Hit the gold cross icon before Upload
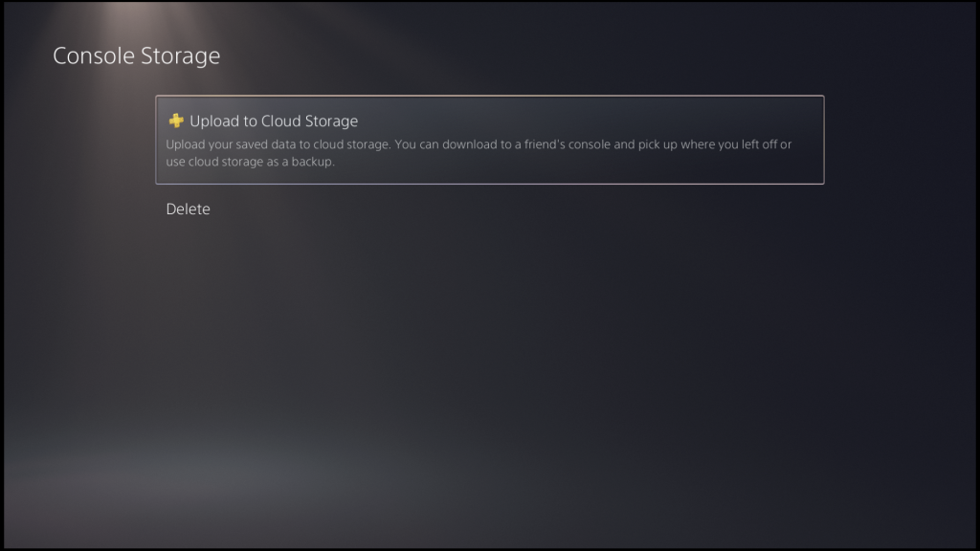980x551 pixels. [x=175, y=121]
